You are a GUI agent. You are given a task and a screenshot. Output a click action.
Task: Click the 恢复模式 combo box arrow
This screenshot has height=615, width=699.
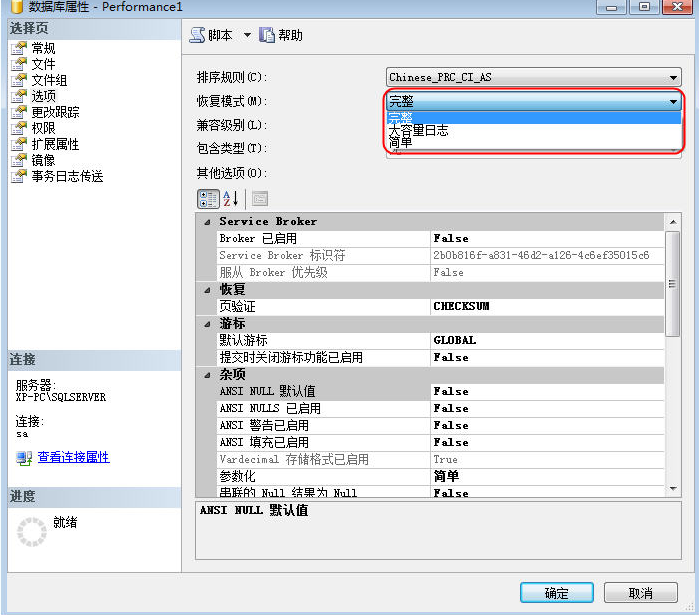tap(673, 102)
